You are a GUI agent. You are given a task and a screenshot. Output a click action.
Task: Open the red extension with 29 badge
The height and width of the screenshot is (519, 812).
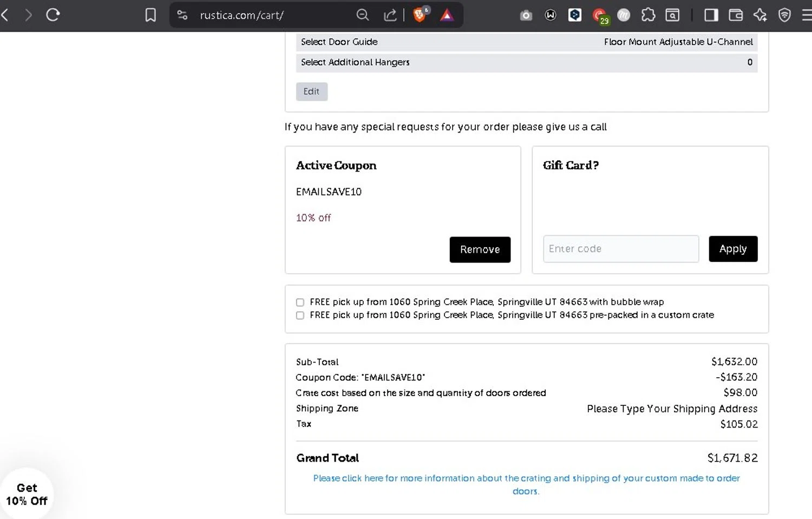tap(600, 16)
